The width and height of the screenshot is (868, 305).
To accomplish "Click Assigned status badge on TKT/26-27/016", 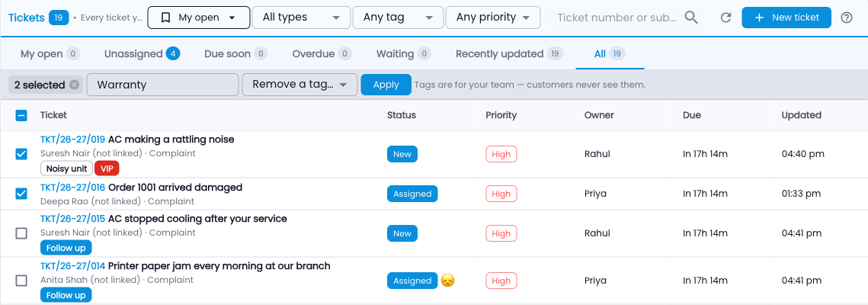I will coord(412,194).
